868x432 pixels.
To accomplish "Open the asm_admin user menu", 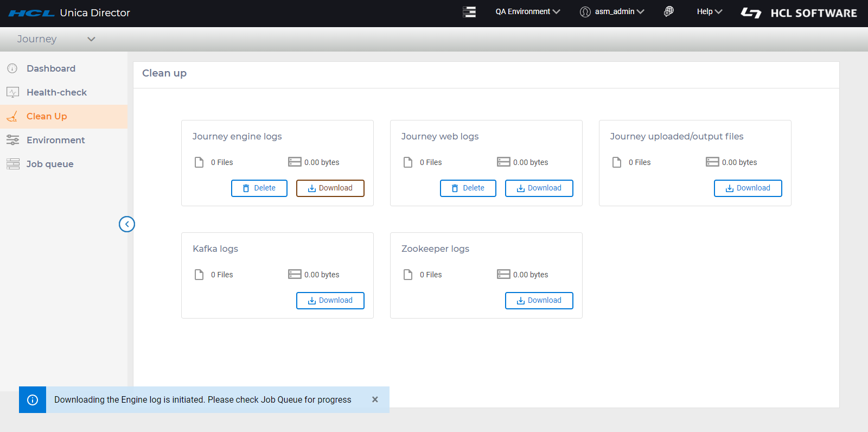I will (x=612, y=11).
